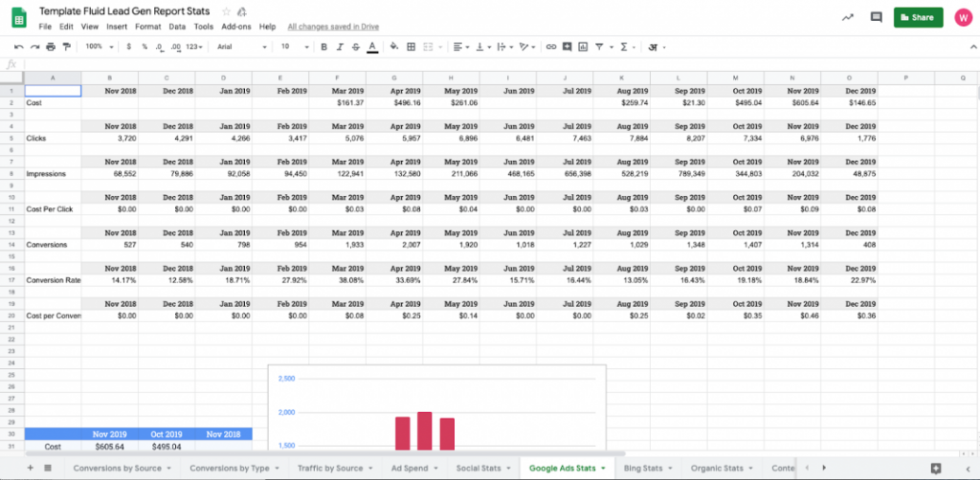Open the comments history icon
Viewport: 980px width, 480px height.
pyautogui.click(x=876, y=17)
